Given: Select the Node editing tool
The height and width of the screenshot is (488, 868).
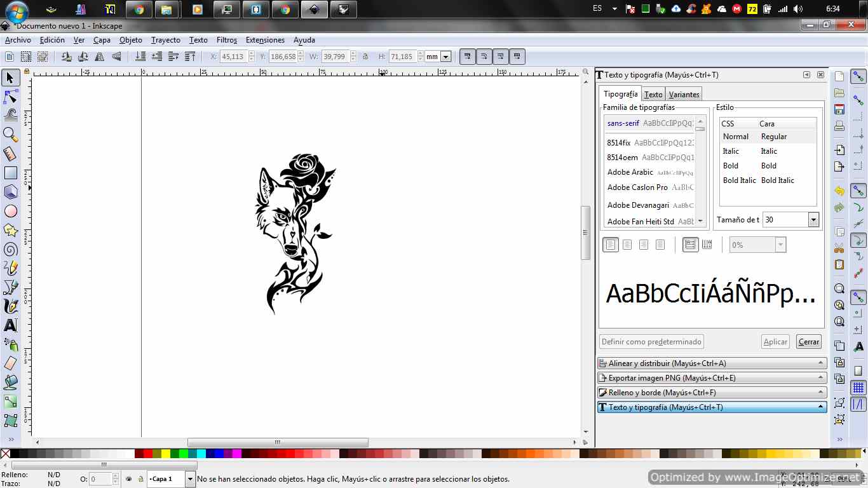Looking at the screenshot, I should [x=10, y=97].
